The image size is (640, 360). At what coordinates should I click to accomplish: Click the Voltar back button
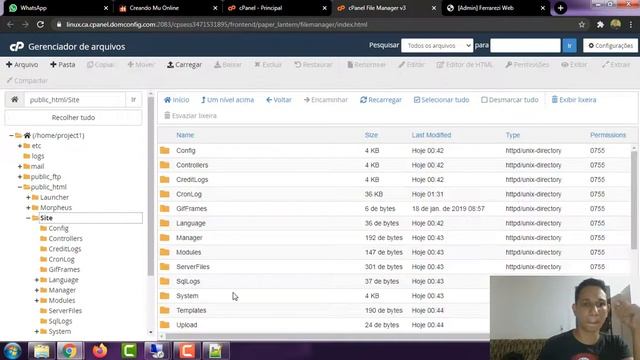279,100
